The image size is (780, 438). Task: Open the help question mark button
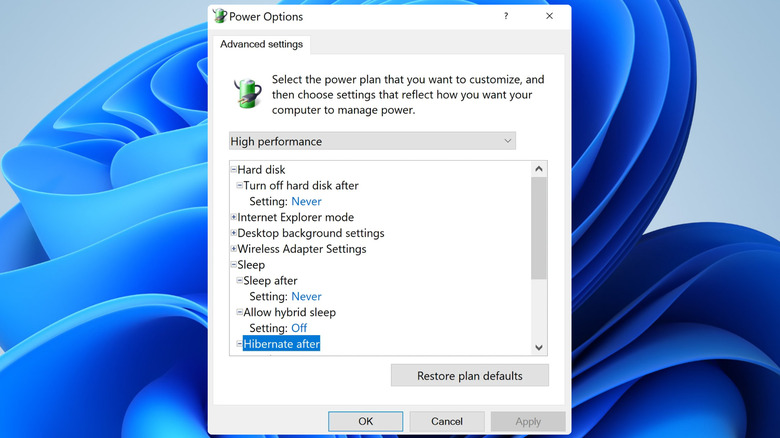[506, 16]
